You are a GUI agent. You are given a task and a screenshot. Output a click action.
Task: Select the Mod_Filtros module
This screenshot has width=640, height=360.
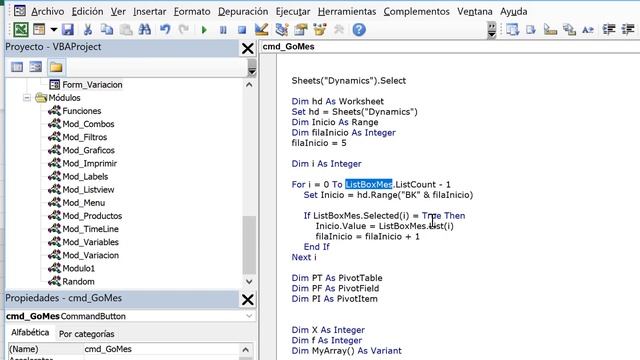(x=84, y=137)
